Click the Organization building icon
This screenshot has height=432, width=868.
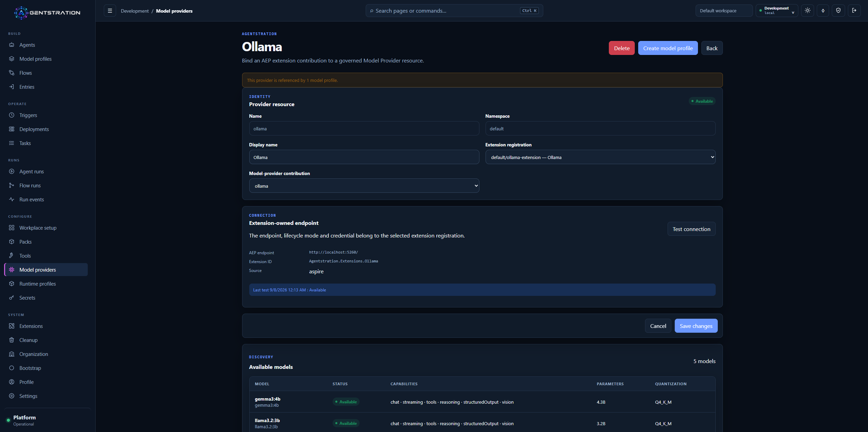tap(12, 354)
